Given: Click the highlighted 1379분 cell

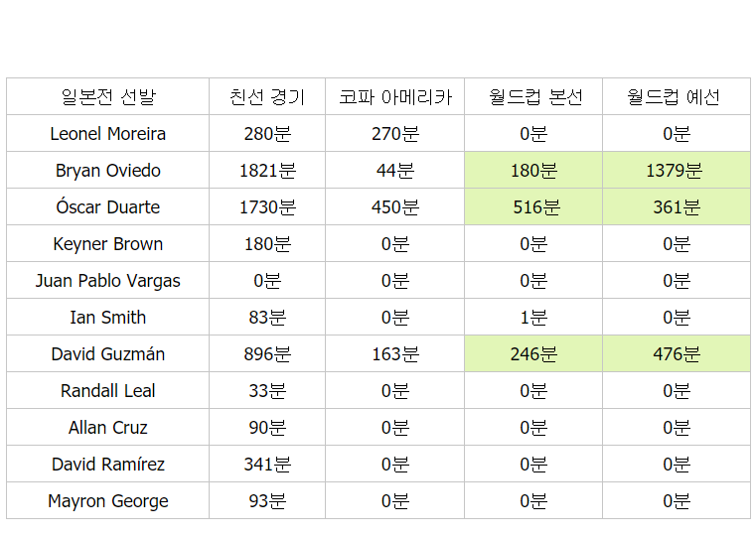Looking at the screenshot, I should click(x=676, y=171).
